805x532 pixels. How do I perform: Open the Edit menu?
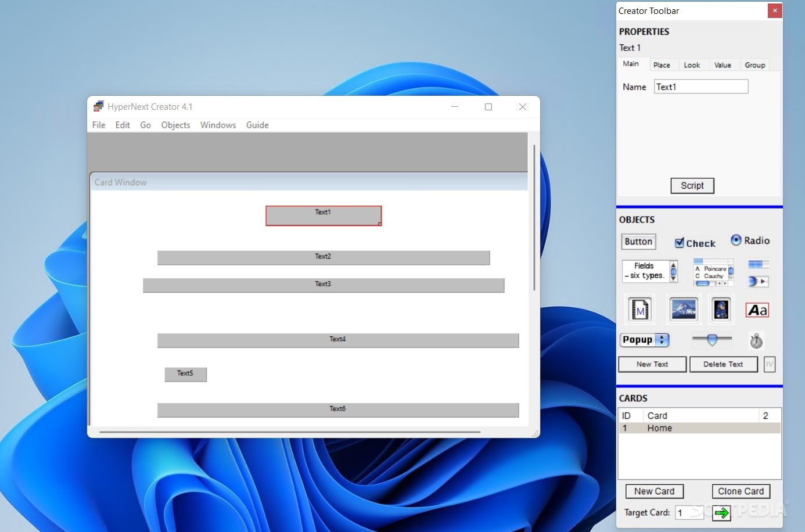(123, 125)
